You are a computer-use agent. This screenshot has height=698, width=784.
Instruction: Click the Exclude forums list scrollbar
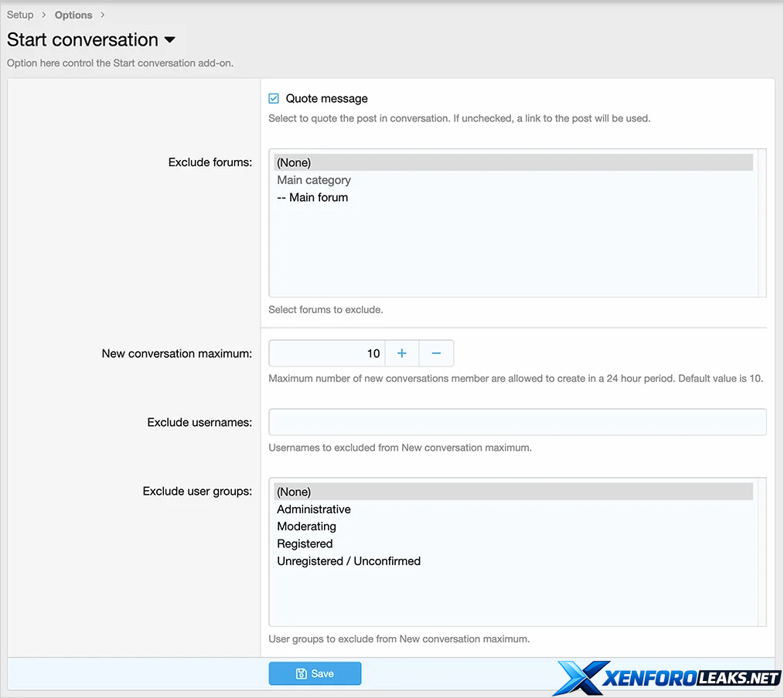[762, 223]
